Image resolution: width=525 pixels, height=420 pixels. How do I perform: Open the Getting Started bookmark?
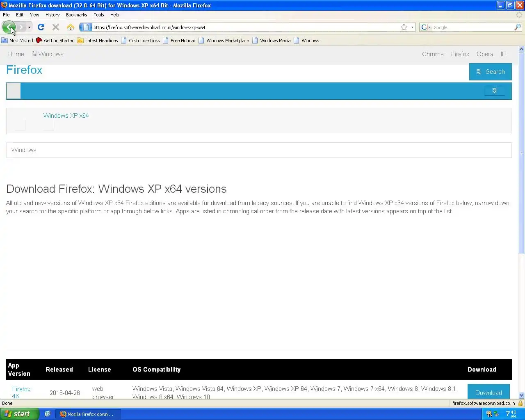click(55, 41)
